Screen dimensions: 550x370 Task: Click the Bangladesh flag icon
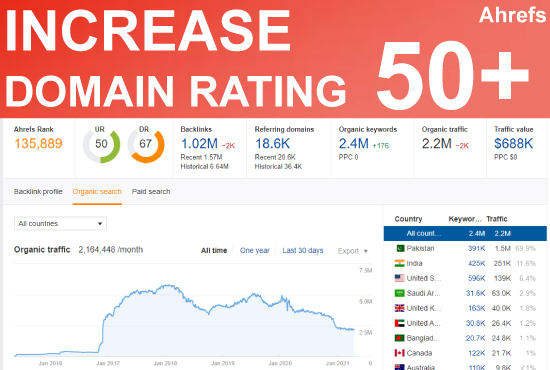[400, 338]
